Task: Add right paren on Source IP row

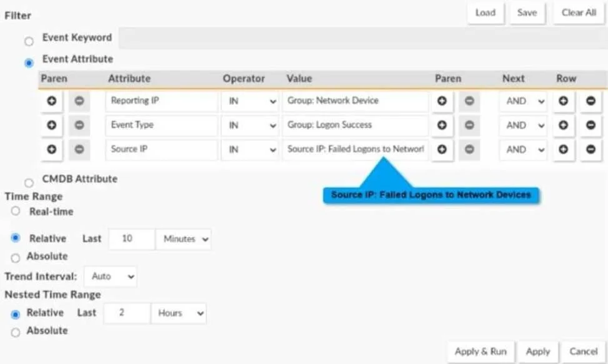Action: pos(442,149)
